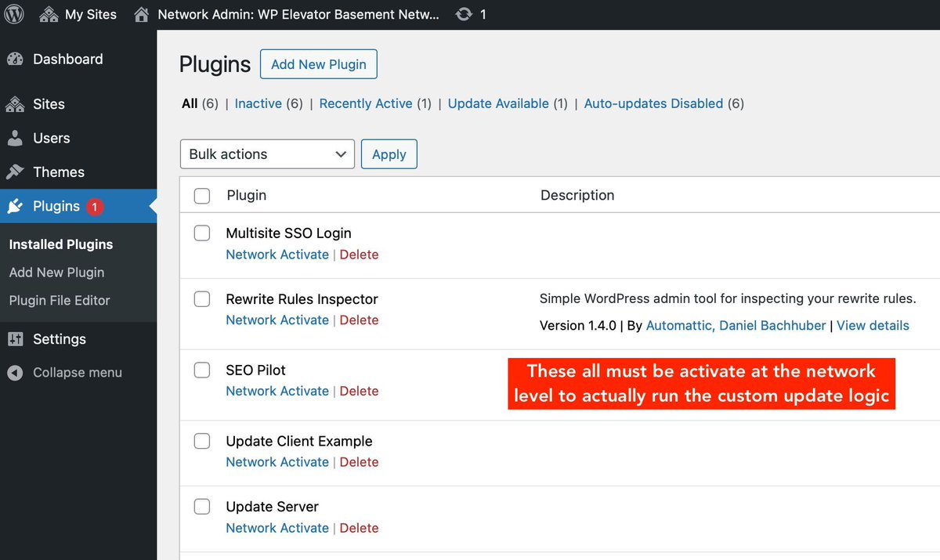Click the Sites icon in sidebar
The width and height of the screenshot is (940, 560).
(15, 104)
